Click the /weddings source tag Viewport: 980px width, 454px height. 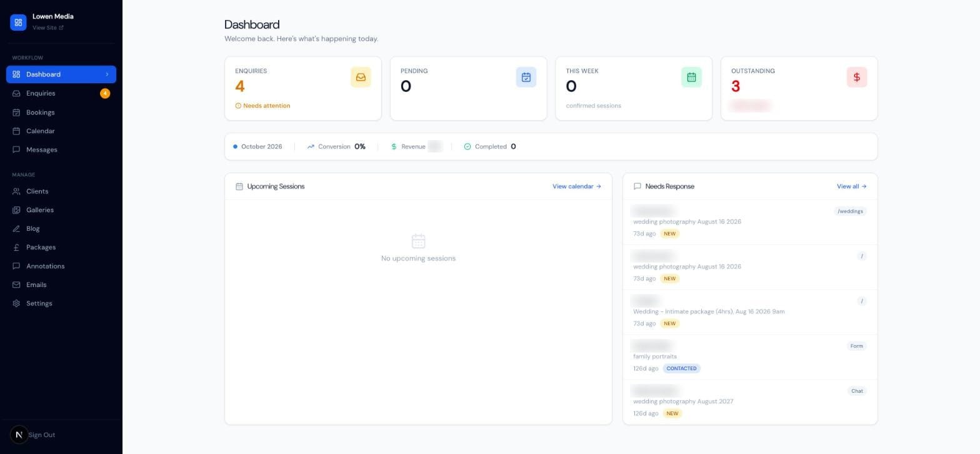[850, 211]
